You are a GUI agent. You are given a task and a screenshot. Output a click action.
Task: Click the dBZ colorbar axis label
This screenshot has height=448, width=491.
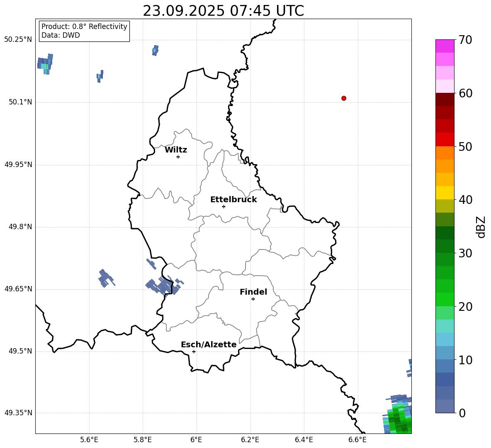[x=481, y=227]
